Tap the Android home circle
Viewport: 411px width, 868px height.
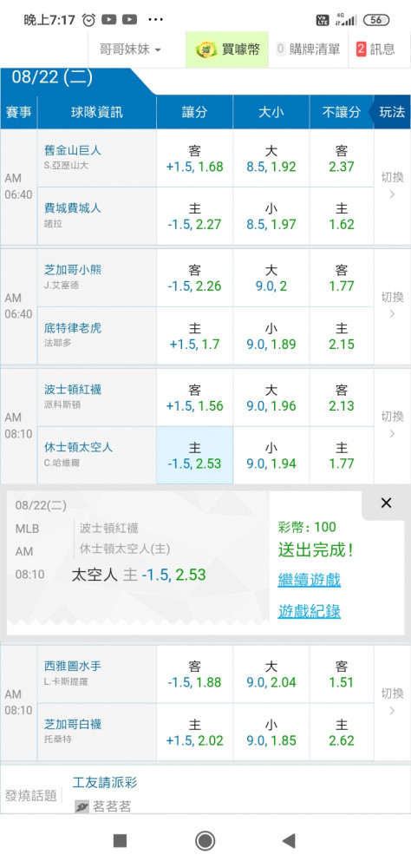click(x=205, y=841)
